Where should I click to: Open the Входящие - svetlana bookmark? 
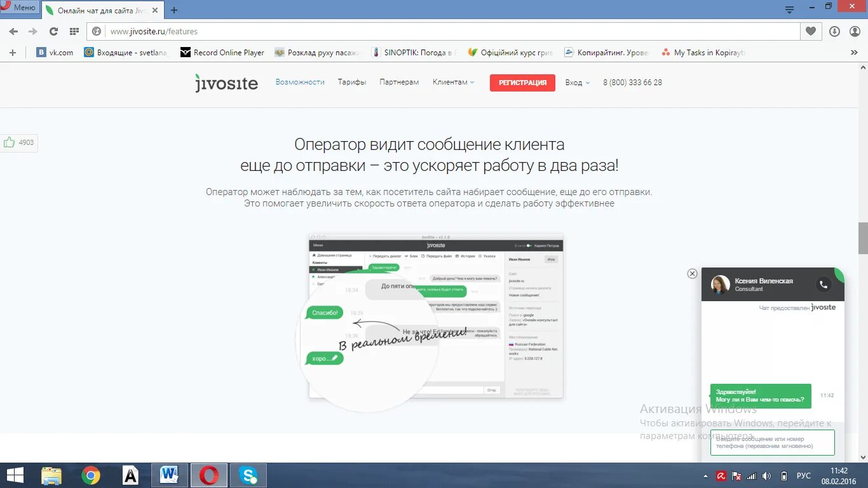(126, 53)
